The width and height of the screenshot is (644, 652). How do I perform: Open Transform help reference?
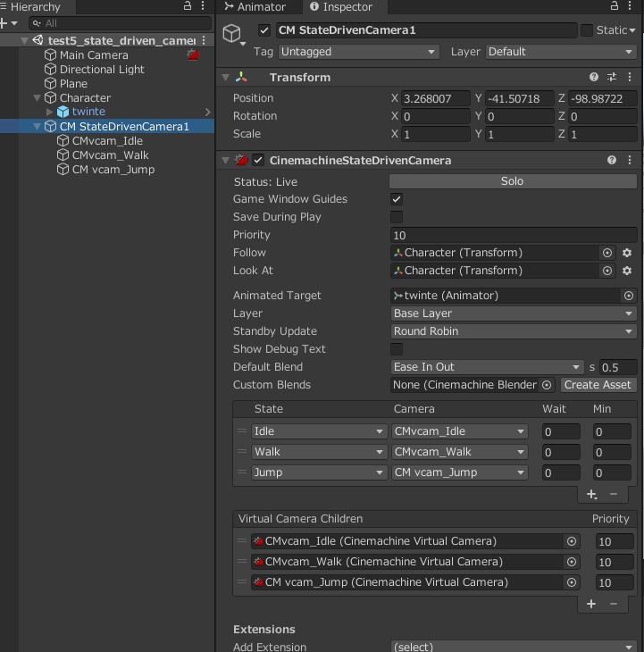pos(594,77)
